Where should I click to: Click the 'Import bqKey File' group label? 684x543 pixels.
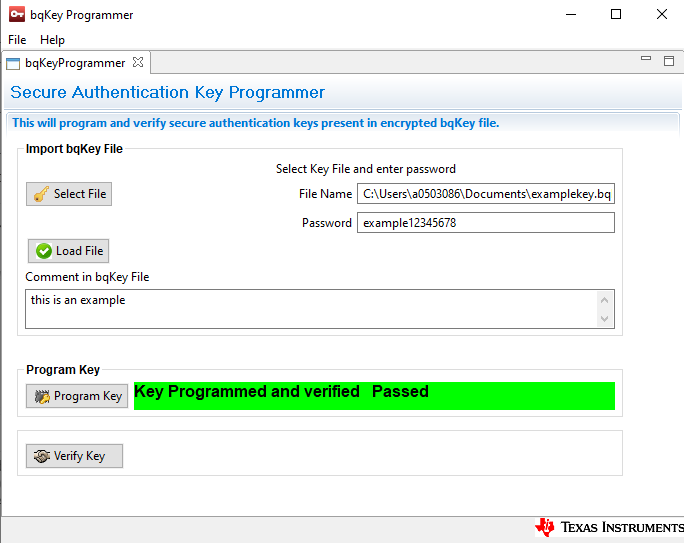point(74,149)
